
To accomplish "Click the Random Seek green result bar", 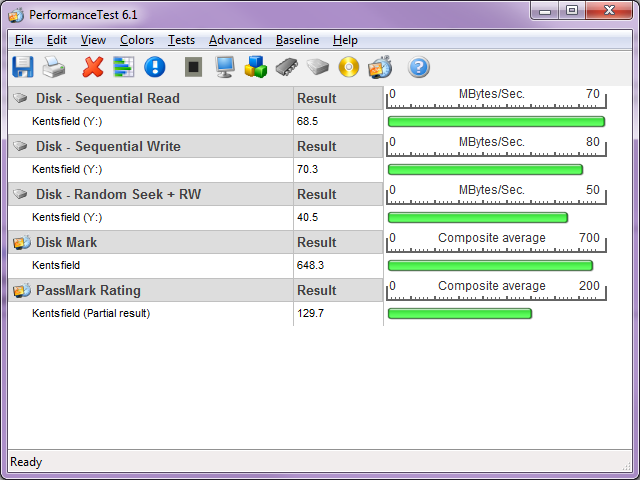I will pos(478,218).
